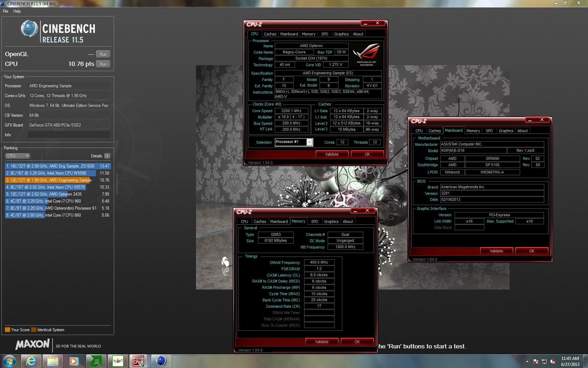The width and height of the screenshot is (588, 368).
Task: Switch to Caches tab in top CPU-Z window
Action: pyautogui.click(x=270, y=34)
